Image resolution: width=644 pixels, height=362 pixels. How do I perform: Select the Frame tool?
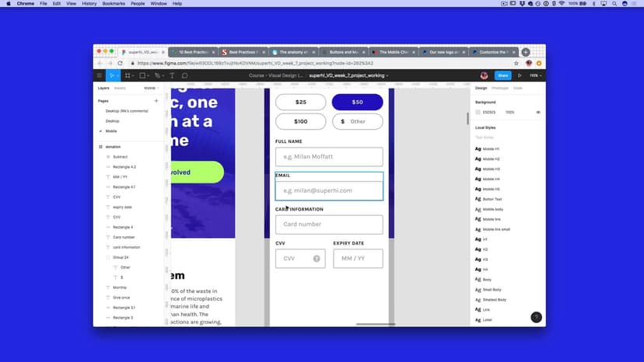[127, 75]
